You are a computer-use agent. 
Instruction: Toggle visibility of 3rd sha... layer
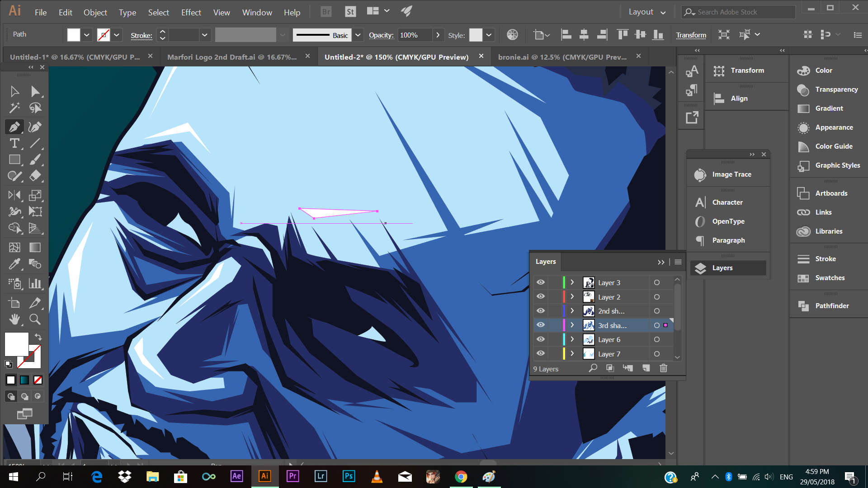(541, 325)
